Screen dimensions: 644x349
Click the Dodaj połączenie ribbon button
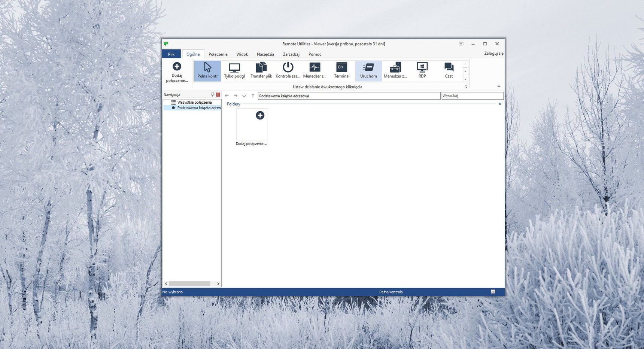[177, 72]
